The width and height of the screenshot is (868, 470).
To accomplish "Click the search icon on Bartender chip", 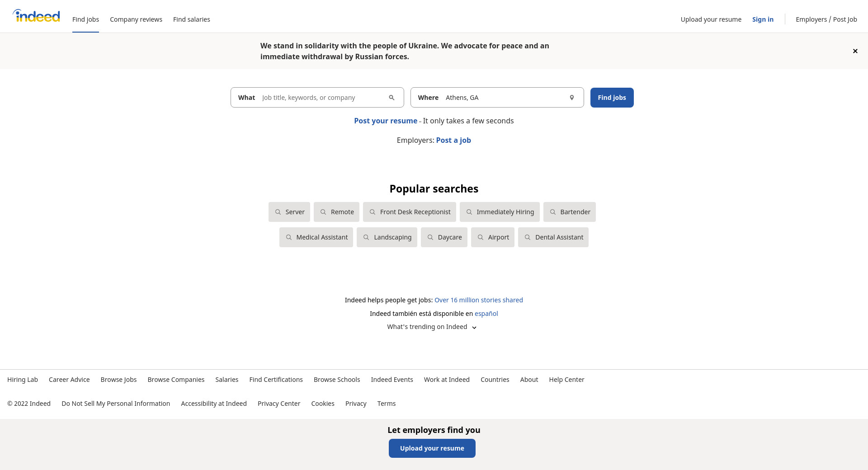I will (x=552, y=212).
